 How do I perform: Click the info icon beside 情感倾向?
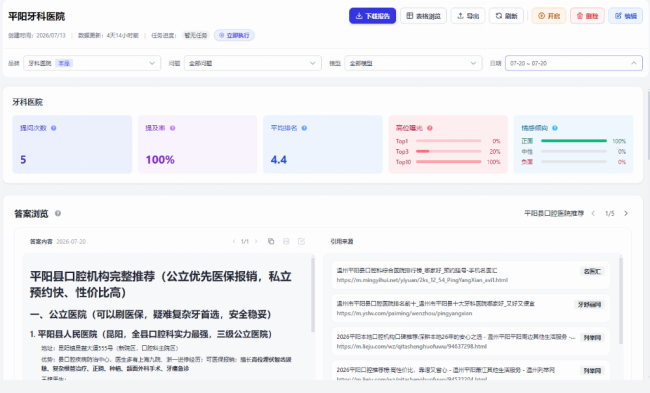[x=555, y=128]
